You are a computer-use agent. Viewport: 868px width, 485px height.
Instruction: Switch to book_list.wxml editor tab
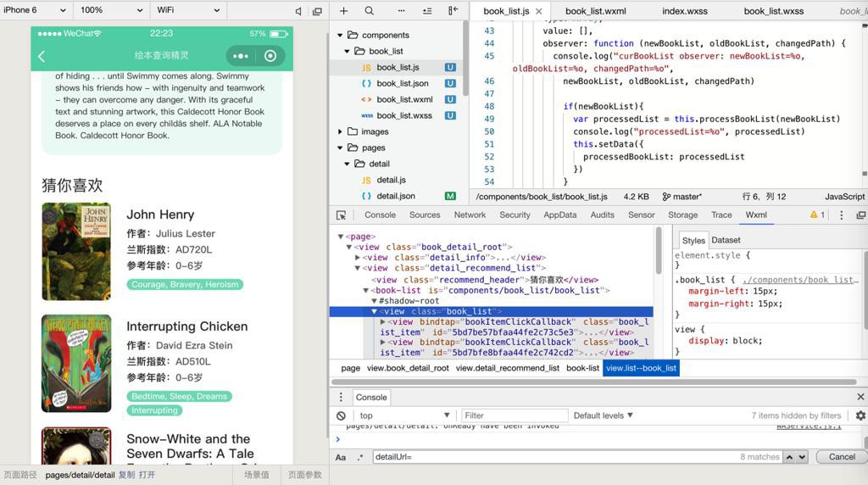pos(596,11)
